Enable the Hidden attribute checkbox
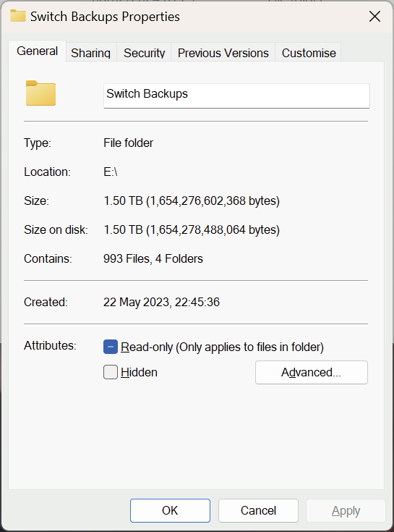The height and width of the screenshot is (532, 394). pos(111,372)
